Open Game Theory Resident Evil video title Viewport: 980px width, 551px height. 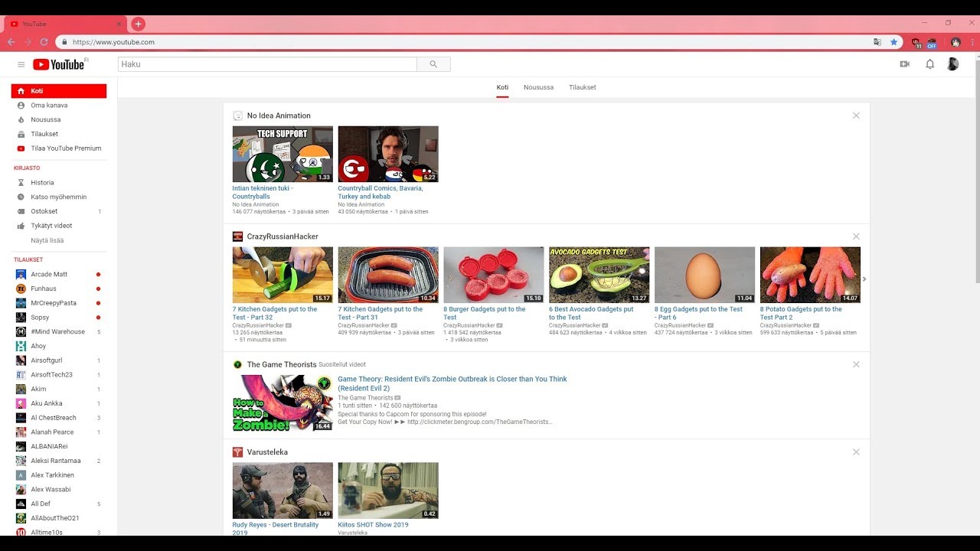pos(452,383)
